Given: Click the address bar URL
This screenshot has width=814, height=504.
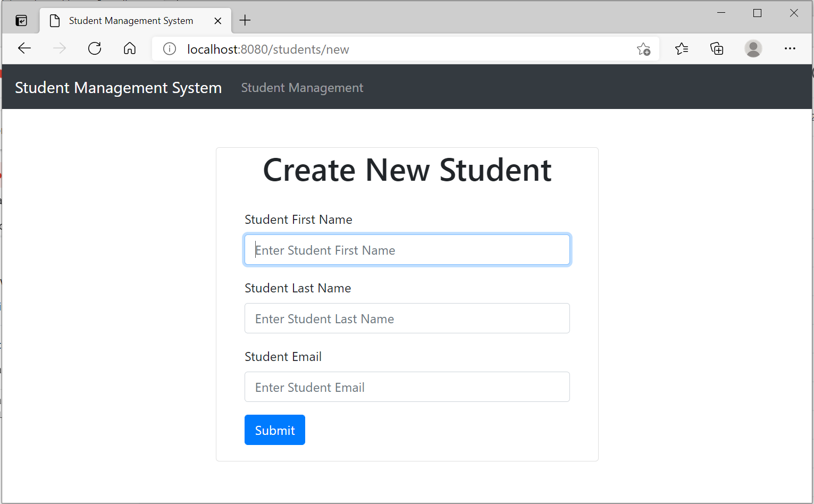Looking at the screenshot, I should (x=268, y=49).
